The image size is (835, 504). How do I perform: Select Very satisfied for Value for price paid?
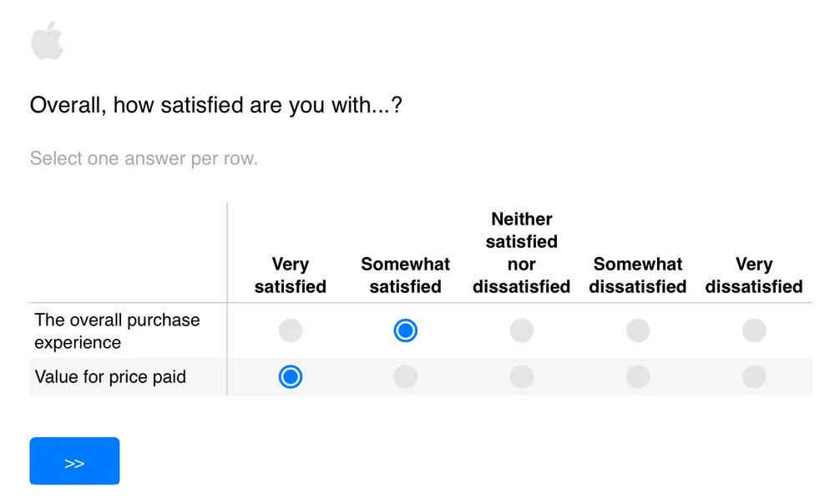291,377
